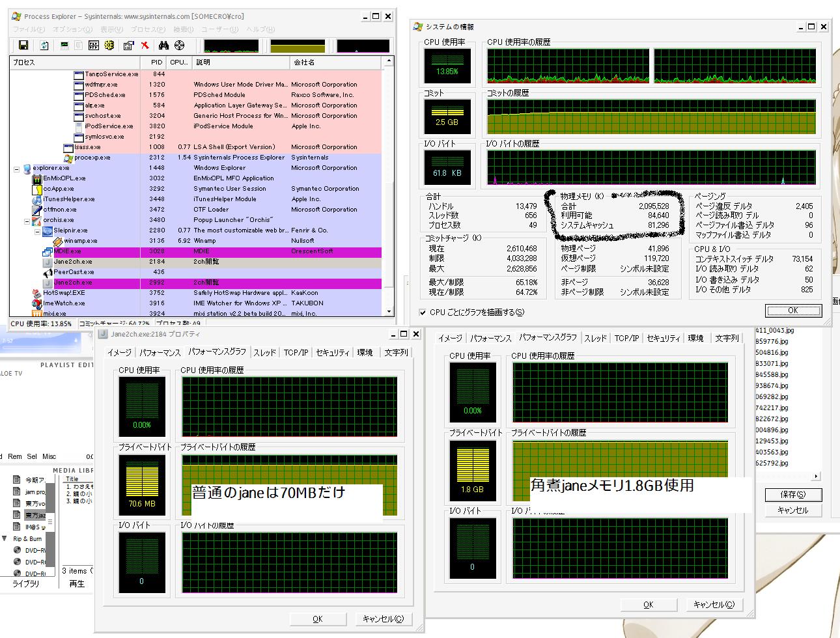Click the jam pro playlist icon in Media Library
Image resolution: width=840 pixels, height=638 pixels.
18,492
